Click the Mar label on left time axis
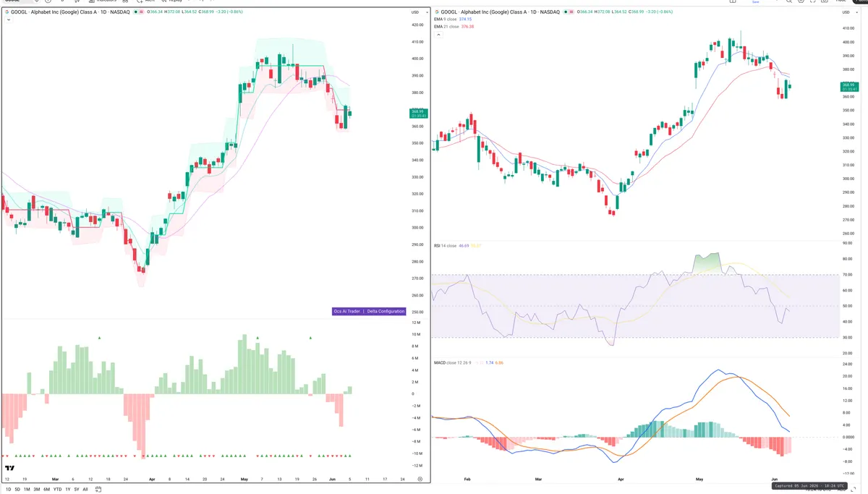This screenshot has height=494, width=868. pos(55,479)
